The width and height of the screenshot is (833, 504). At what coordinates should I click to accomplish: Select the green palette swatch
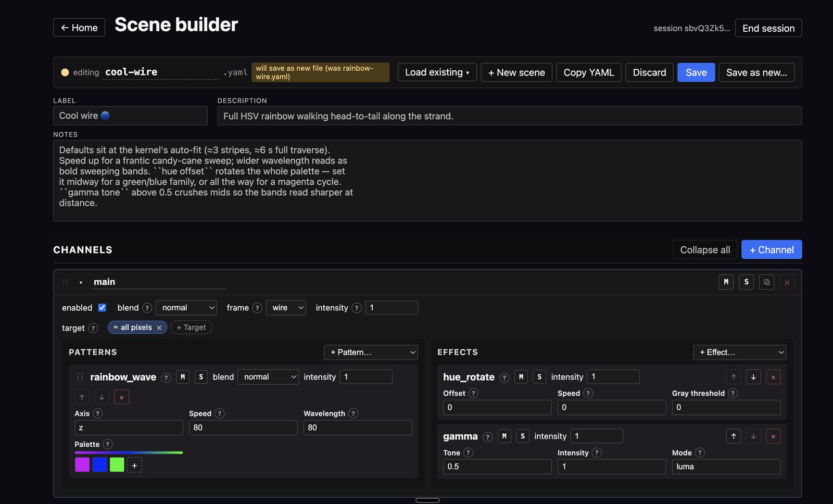click(117, 464)
